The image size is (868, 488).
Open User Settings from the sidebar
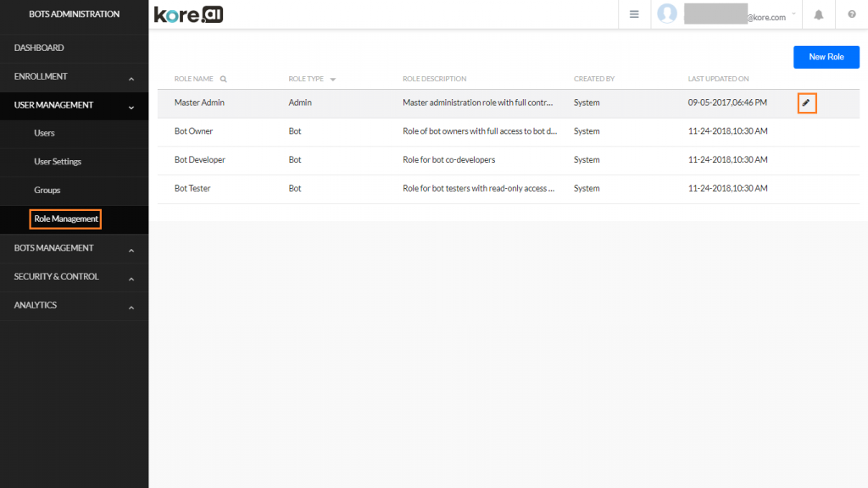point(57,161)
